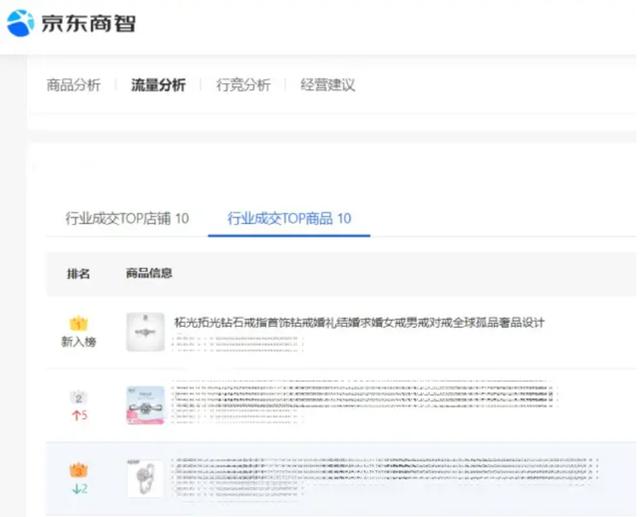Screen dimensions: 640x517
Task: Click the rank 3 orange crown icon
Action: click(x=79, y=470)
